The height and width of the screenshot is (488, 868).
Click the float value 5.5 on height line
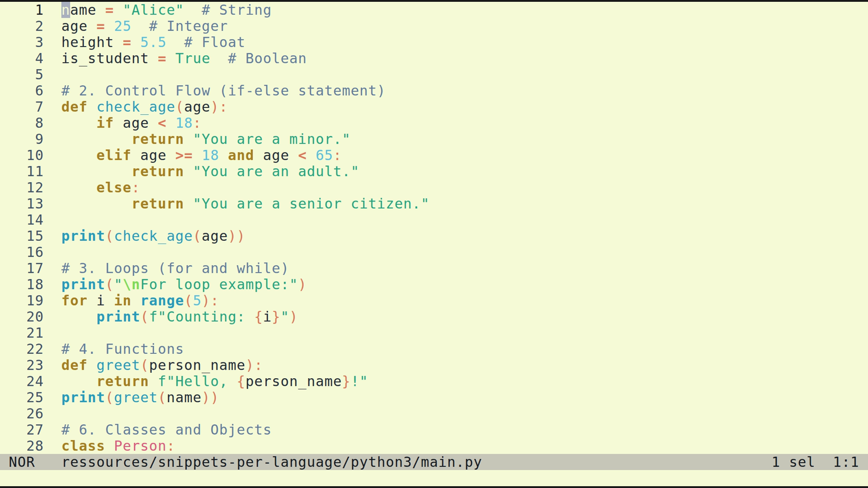pos(152,42)
